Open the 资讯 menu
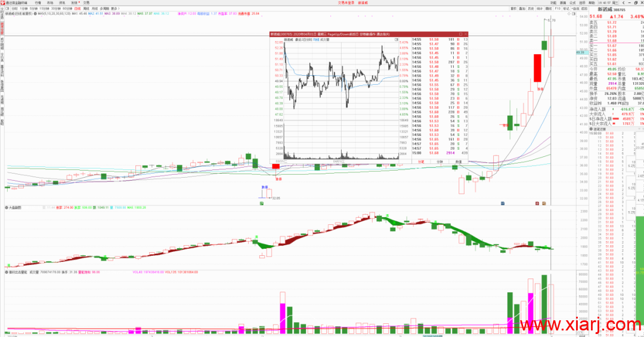The height and width of the screenshot is (337, 644). pyautogui.click(x=62, y=2)
